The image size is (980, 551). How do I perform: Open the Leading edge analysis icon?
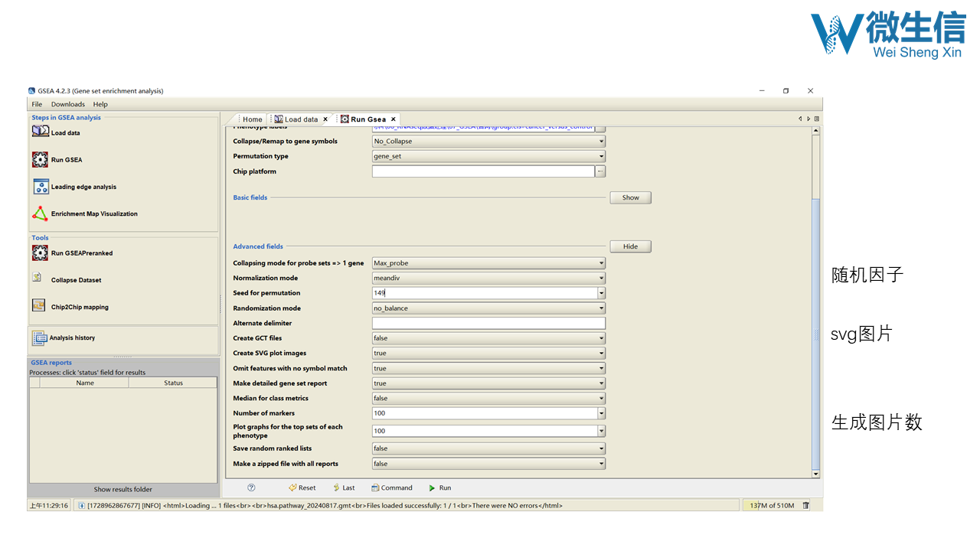point(41,187)
